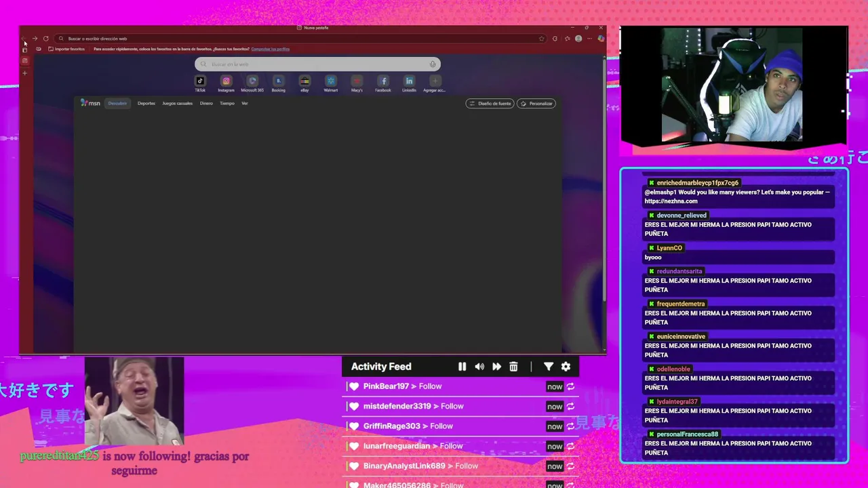The height and width of the screenshot is (488, 868).
Task: Select the PinkBear197 follow event
Action: (x=461, y=386)
